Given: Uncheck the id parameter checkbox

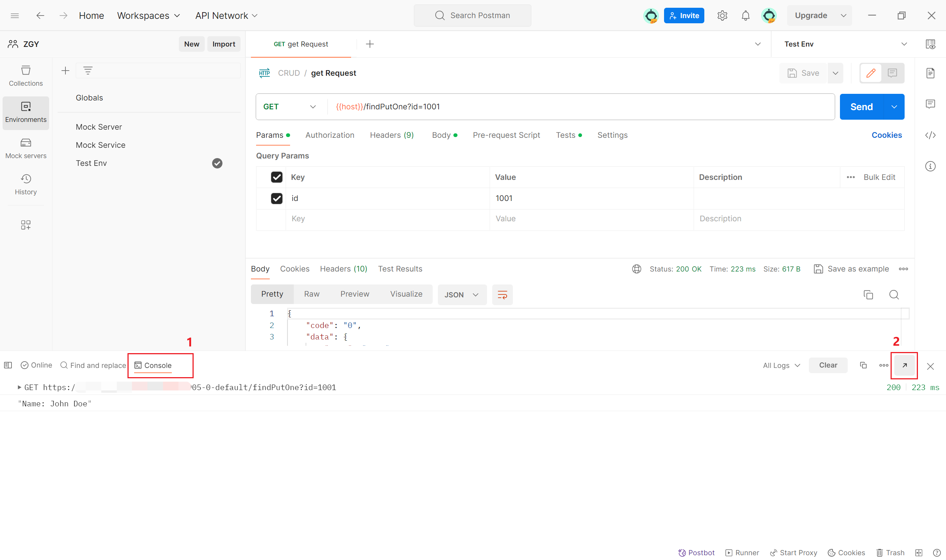Looking at the screenshot, I should coord(276,198).
